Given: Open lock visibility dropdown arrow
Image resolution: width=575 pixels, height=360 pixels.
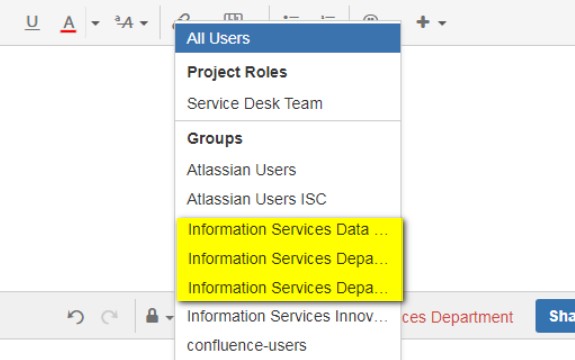Looking at the screenshot, I should (x=169, y=317).
